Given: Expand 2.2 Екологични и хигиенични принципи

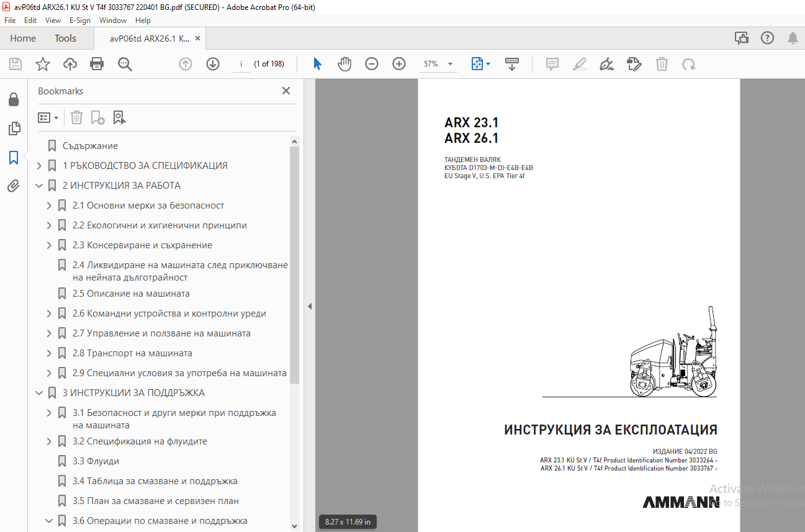Looking at the screenshot, I should [49, 225].
